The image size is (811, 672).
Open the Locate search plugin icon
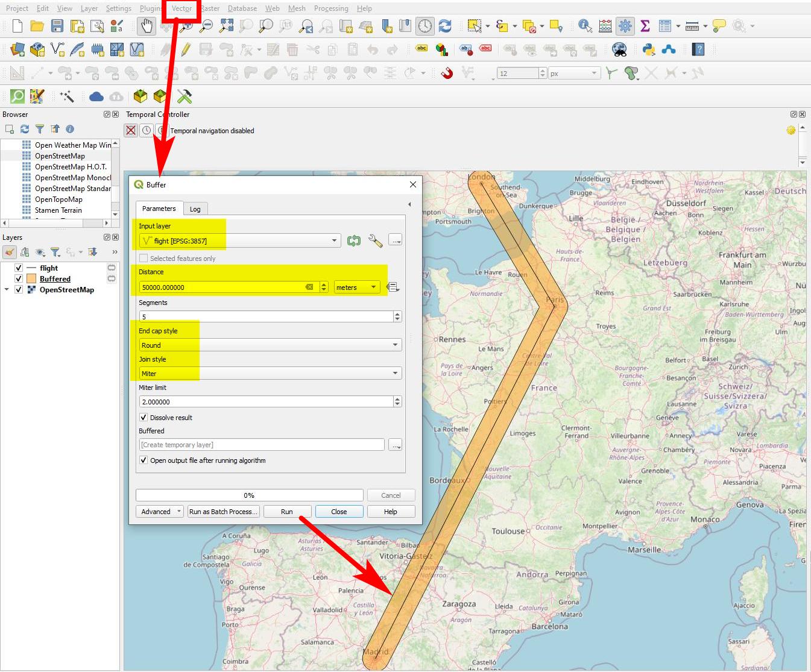coord(17,96)
